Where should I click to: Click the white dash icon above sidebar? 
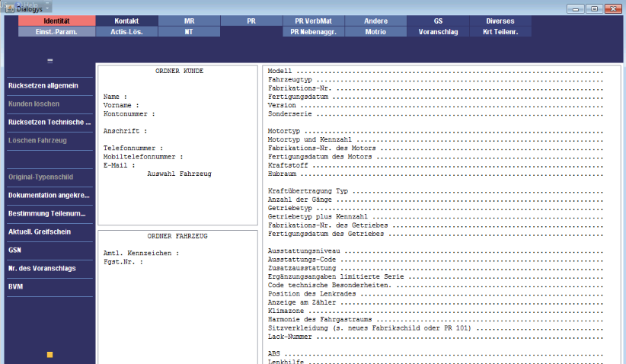pyautogui.click(x=50, y=60)
